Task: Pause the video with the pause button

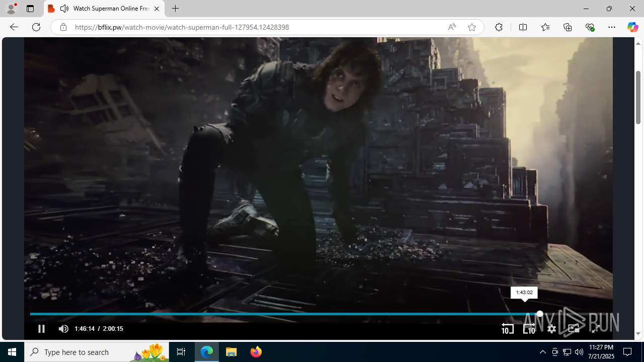Action: click(x=41, y=329)
